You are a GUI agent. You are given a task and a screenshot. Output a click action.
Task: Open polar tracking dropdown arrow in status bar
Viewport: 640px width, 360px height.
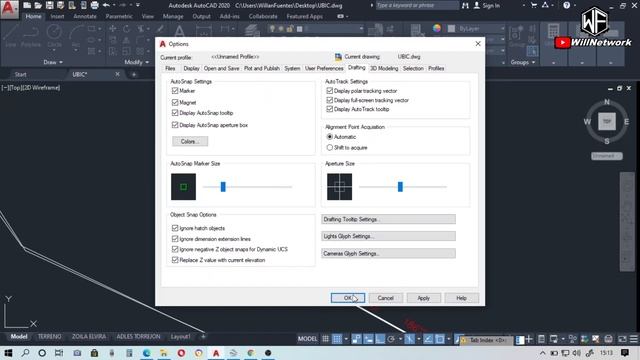coord(400,339)
